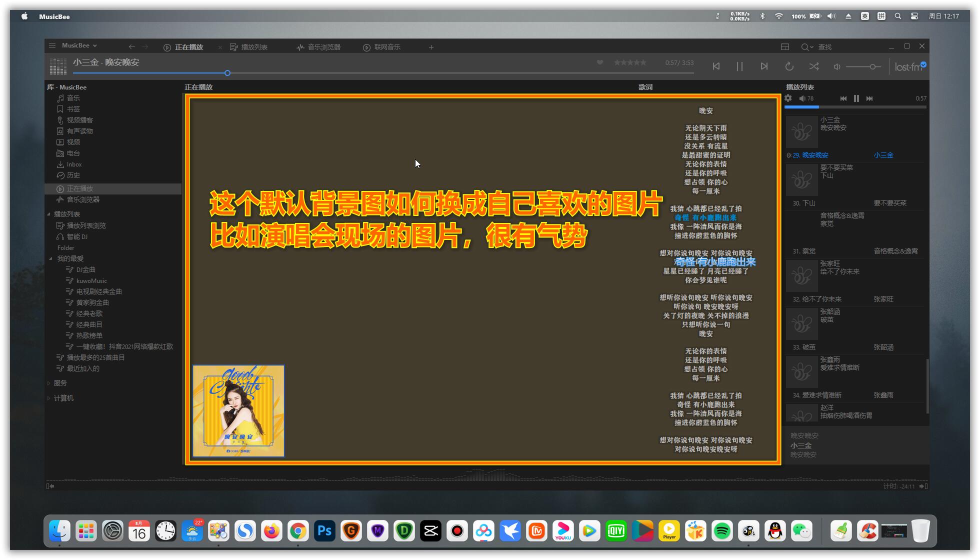Collapse the 我的最爱 playlist folder
The width and height of the screenshot is (980, 560).
coord(50,259)
